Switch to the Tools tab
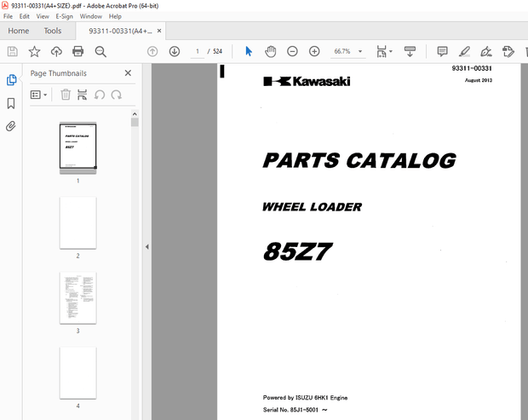The image size is (528, 420). coord(53,31)
